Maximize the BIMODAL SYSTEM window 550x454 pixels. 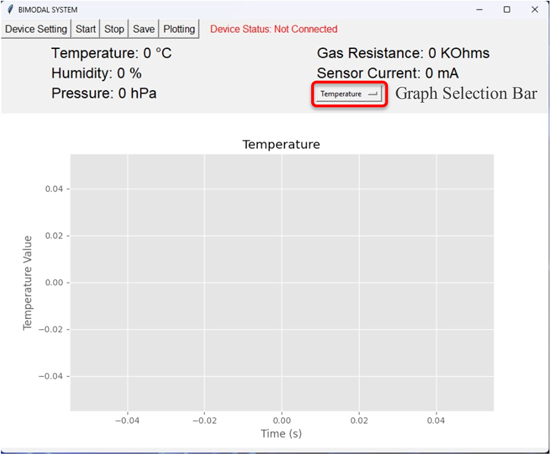point(507,9)
